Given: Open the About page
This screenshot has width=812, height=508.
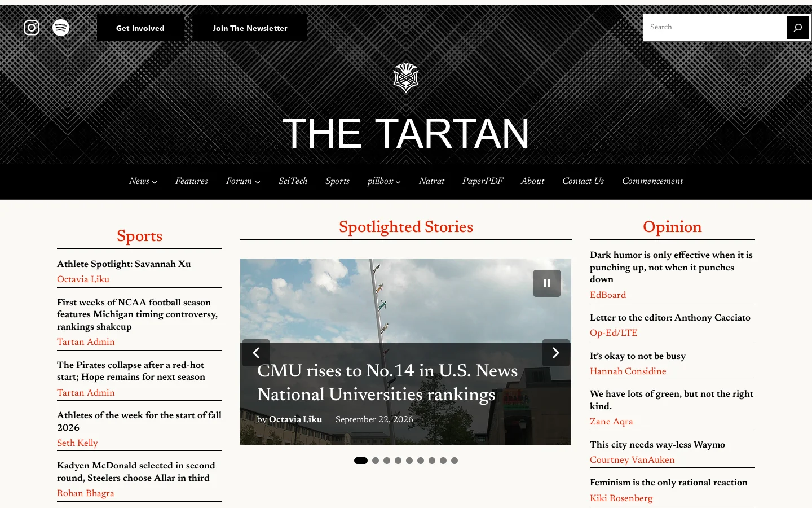Looking at the screenshot, I should tap(532, 181).
